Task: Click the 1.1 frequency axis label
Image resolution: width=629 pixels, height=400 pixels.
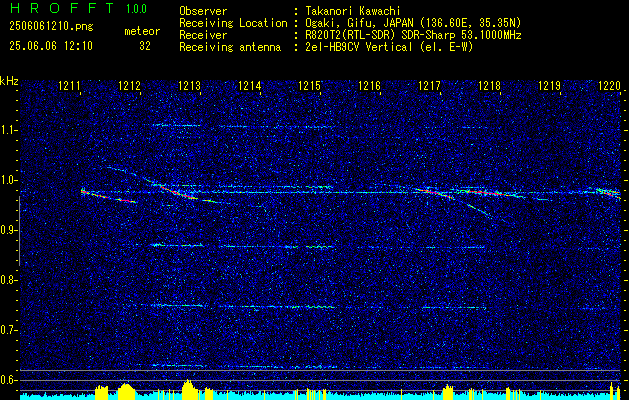Action: 7,130
